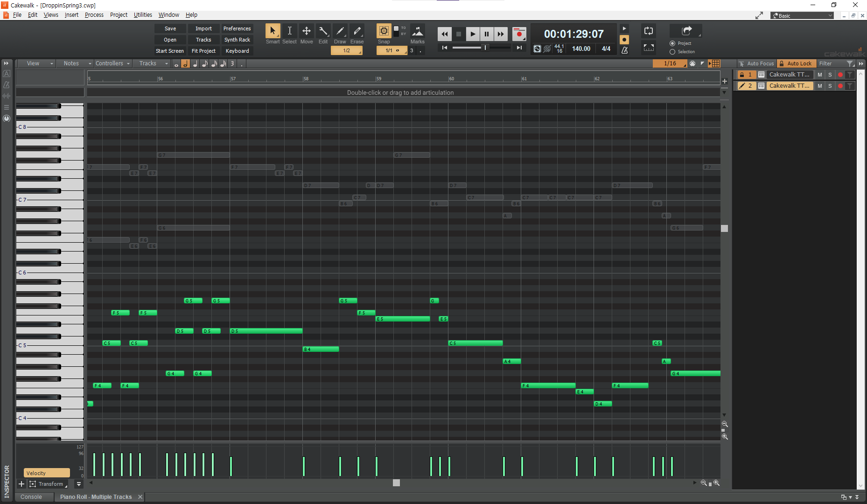Choose the half note duration

[x=185, y=64]
